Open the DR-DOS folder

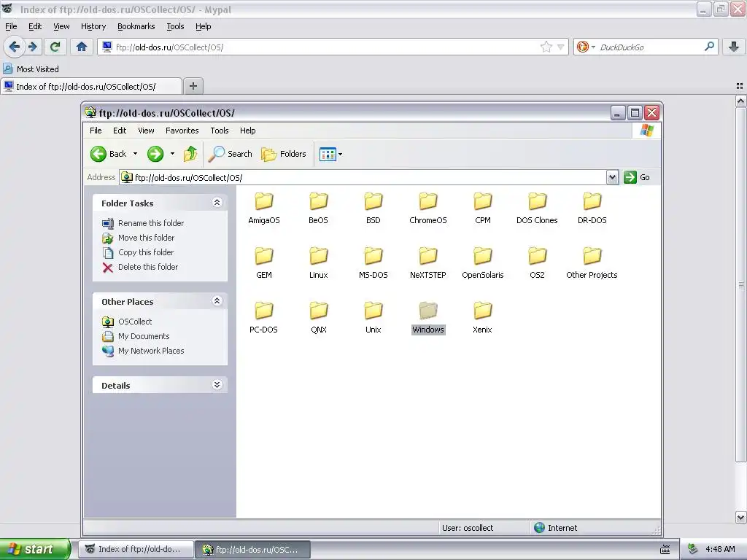pyautogui.click(x=592, y=209)
